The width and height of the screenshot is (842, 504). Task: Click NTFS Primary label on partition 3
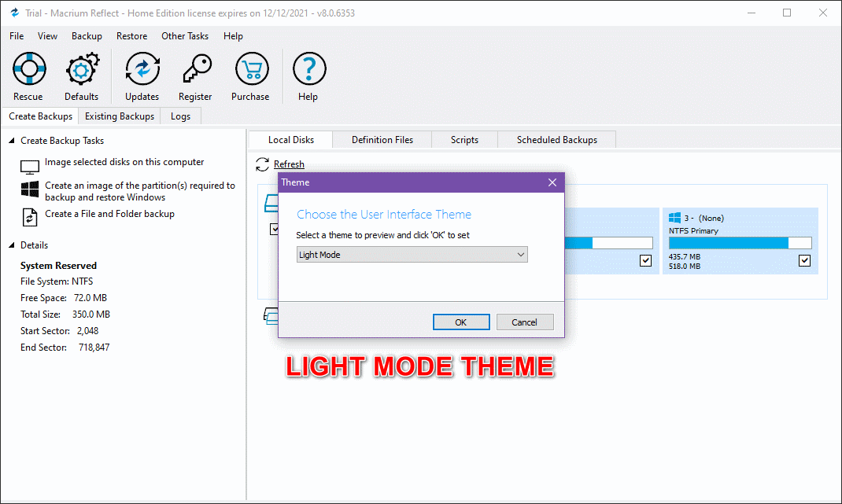(693, 231)
